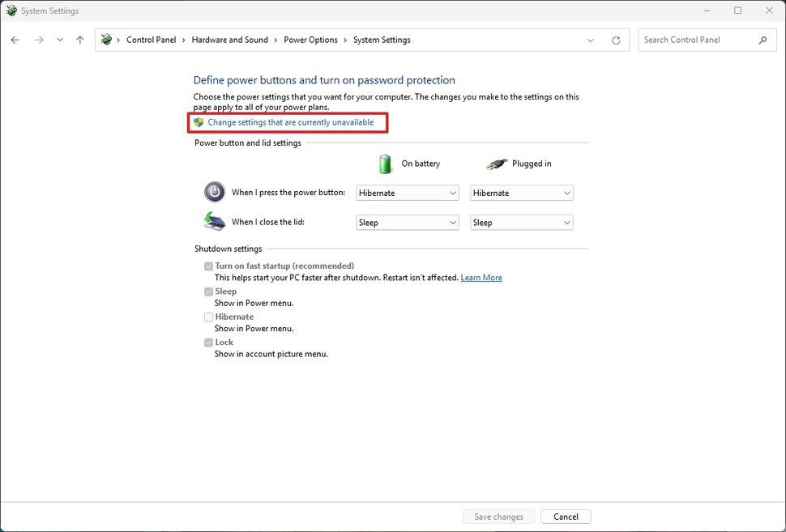This screenshot has height=532, width=786.
Task: Click the shield icon beside 'Change settings' link
Action: (x=199, y=122)
